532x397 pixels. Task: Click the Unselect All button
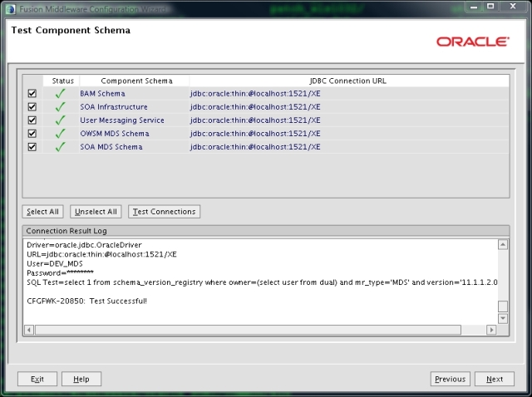point(96,212)
